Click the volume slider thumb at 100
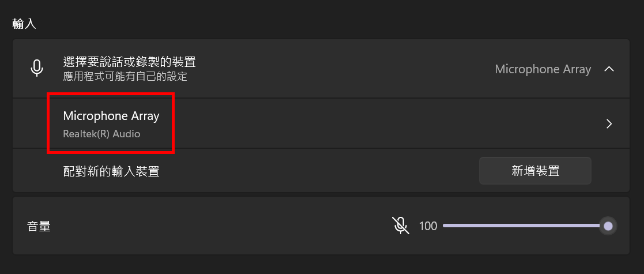The height and width of the screenshot is (274, 644). click(x=608, y=226)
